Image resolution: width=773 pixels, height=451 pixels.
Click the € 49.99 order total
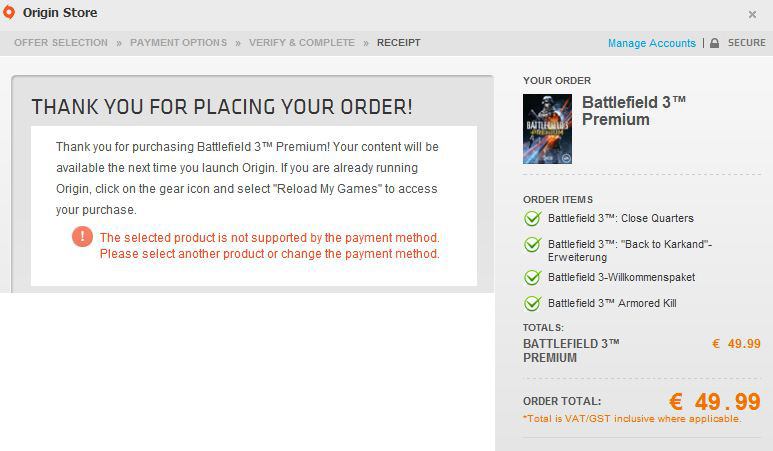(714, 401)
